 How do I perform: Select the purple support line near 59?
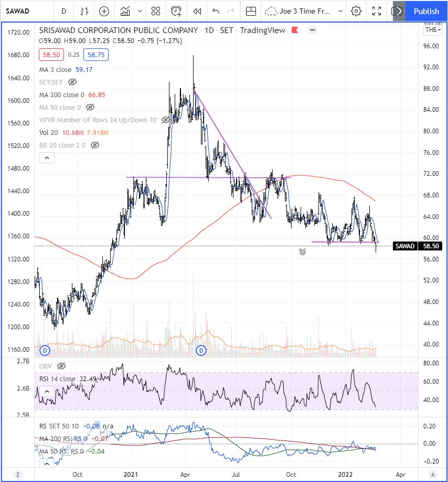[345, 242]
